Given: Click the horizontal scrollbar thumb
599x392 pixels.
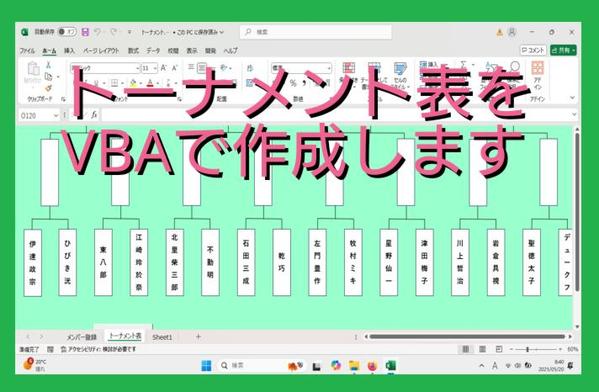Looking at the screenshot, I should [x=467, y=337].
